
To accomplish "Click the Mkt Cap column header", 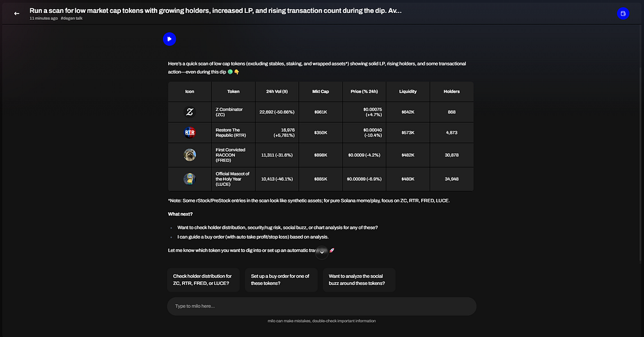I will point(321,91).
